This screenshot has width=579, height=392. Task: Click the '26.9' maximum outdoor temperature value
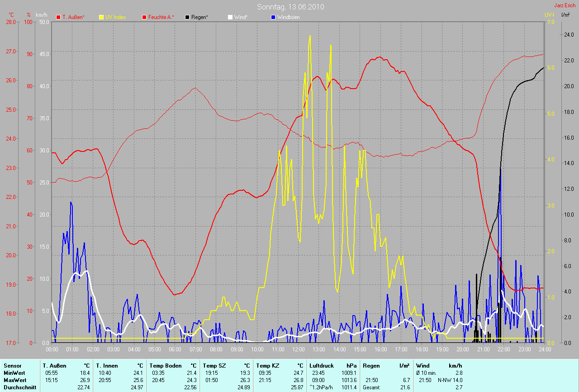pyautogui.click(x=85, y=380)
